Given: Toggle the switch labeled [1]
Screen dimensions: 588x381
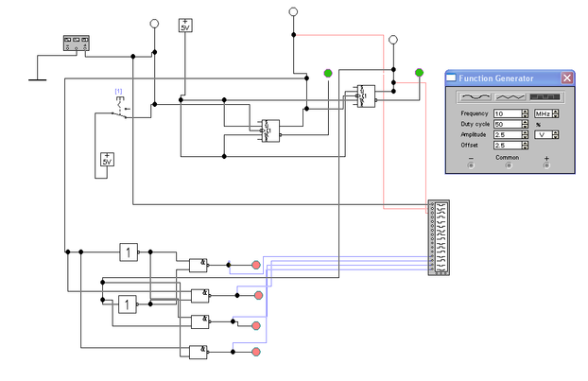Looking at the screenshot, I should tap(120, 108).
